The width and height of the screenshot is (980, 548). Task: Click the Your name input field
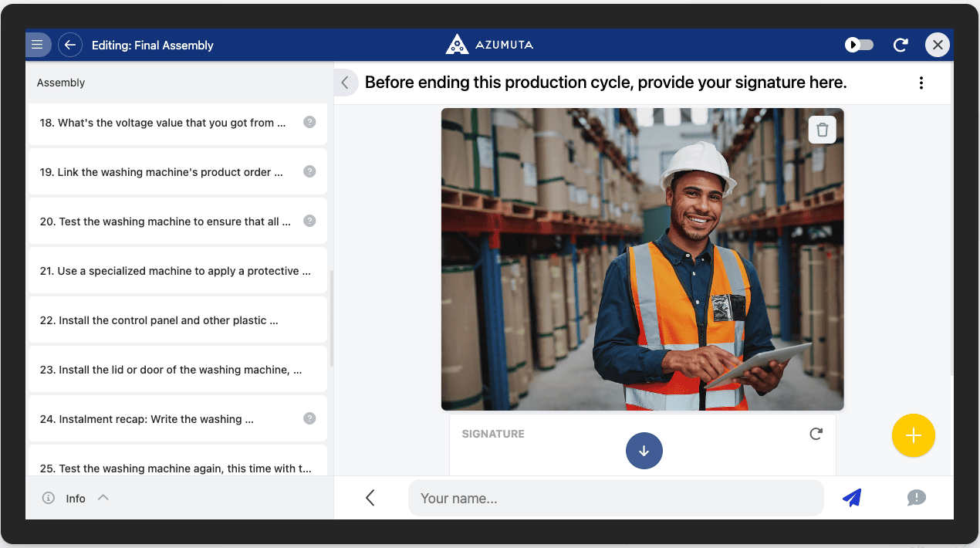(x=615, y=498)
